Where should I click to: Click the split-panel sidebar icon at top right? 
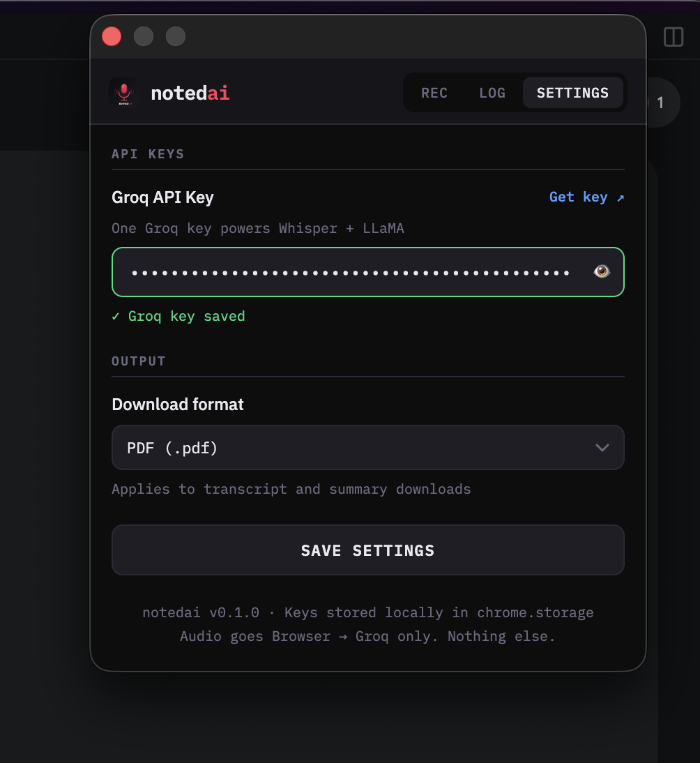pos(674,37)
